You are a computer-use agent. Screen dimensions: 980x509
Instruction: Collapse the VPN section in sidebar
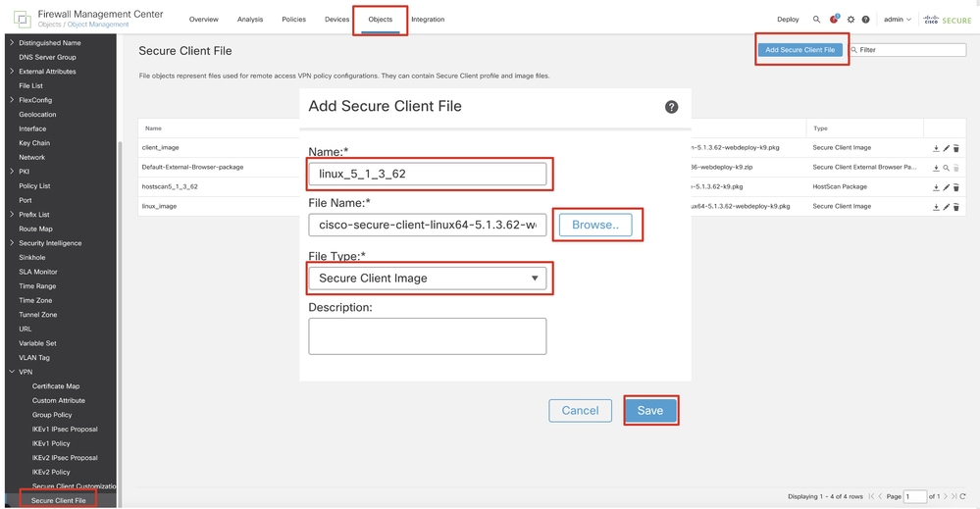point(12,372)
